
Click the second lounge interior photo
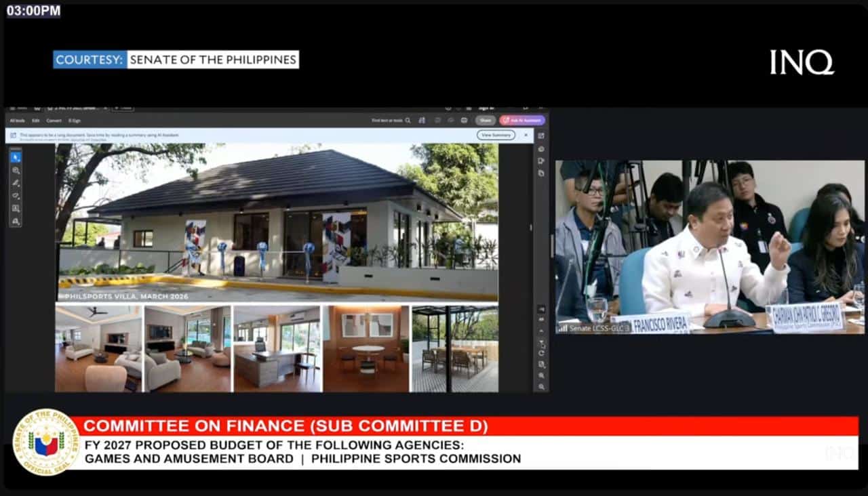[x=188, y=348]
